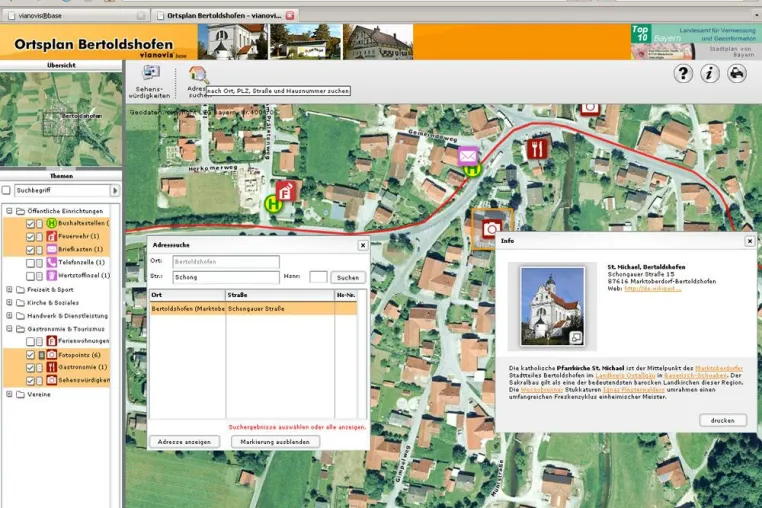Click the pink mailbox marker on the map

click(468, 156)
